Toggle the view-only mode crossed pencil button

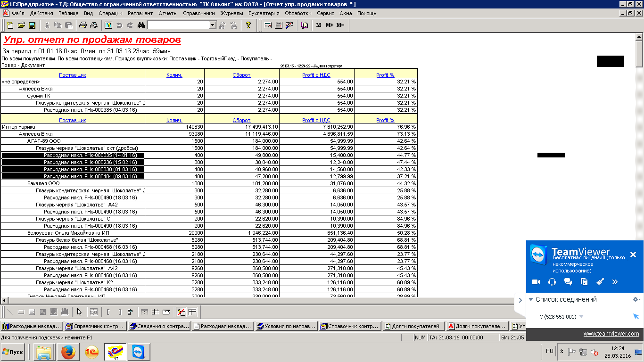point(181,312)
